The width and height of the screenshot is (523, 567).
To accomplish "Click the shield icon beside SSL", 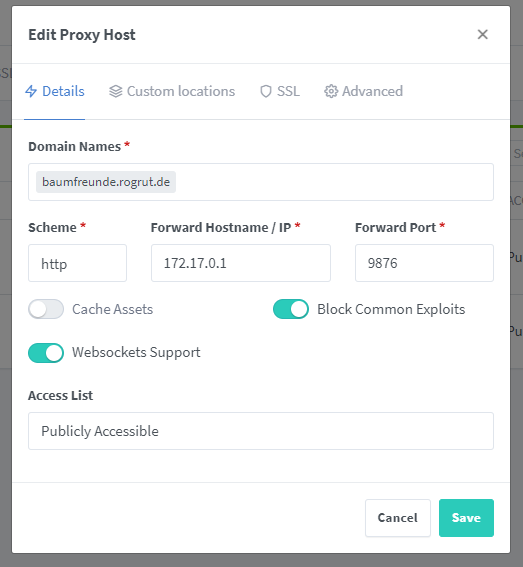I will click(266, 91).
